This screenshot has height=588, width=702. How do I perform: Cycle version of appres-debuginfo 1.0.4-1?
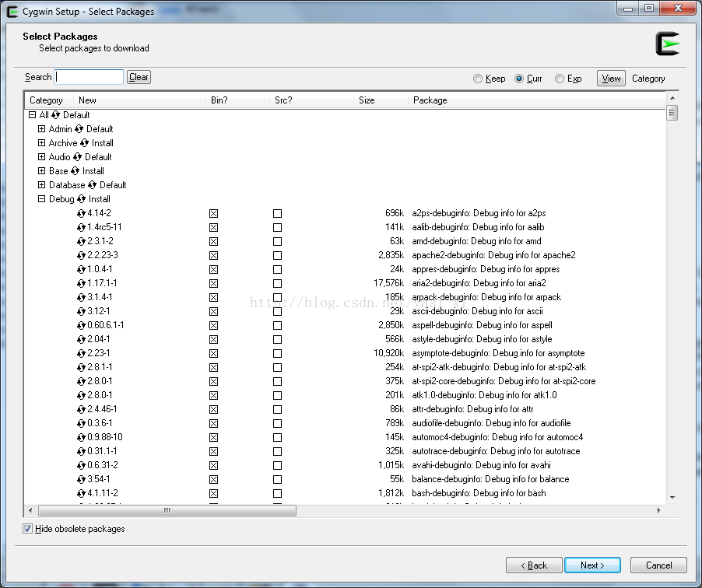[81, 269]
